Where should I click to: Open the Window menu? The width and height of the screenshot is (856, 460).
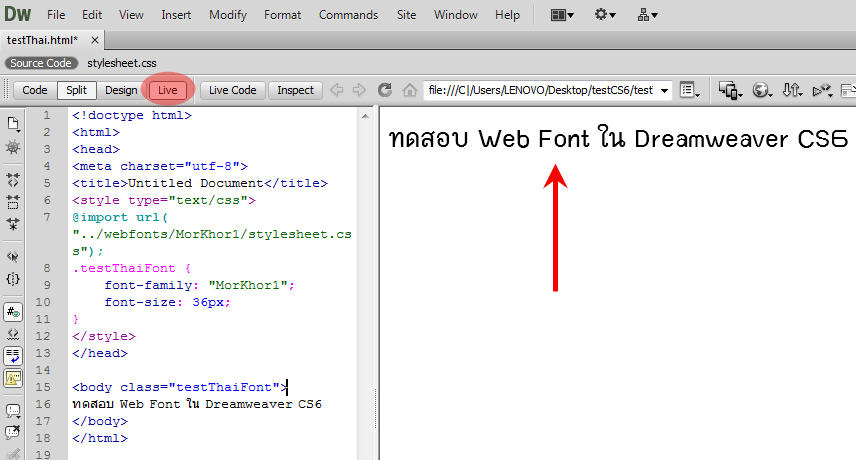pos(455,15)
